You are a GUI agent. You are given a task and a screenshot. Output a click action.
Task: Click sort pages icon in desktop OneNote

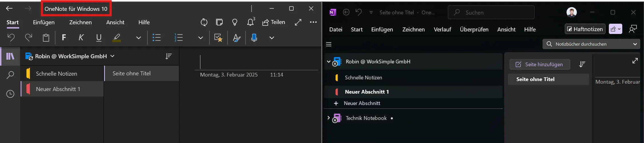(x=582, y=65)
